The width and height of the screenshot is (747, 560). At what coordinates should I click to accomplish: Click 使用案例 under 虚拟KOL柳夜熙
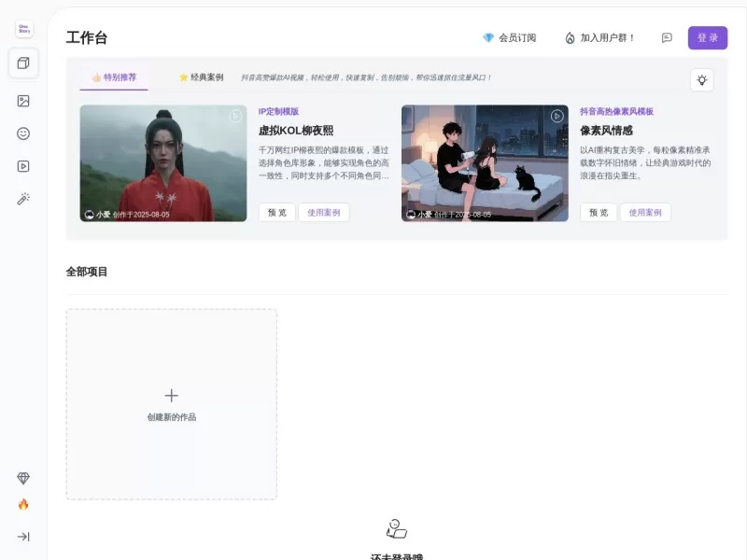pyautogui.click(x=324, y=212)
